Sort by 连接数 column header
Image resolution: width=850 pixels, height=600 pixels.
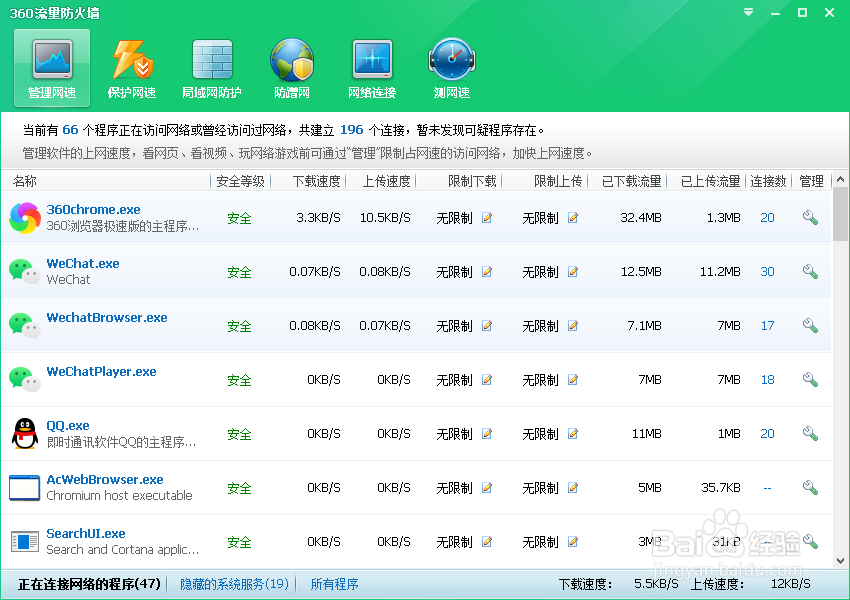[x=768, y=181]
